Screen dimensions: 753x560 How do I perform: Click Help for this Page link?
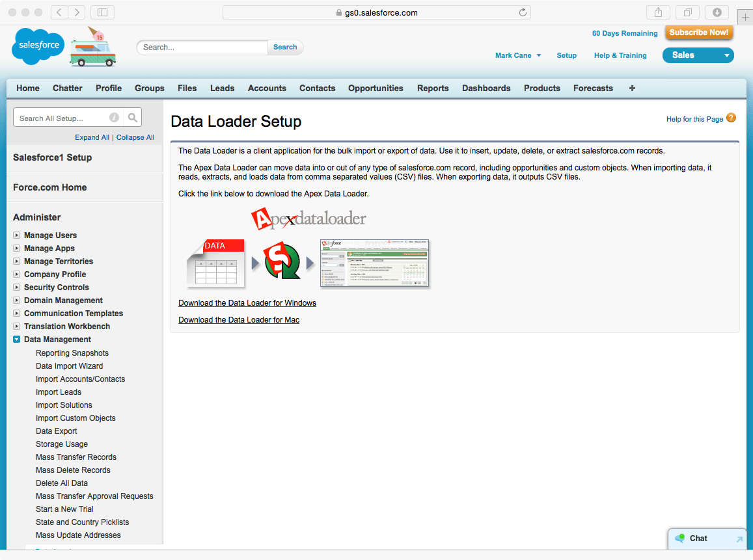tap(694, 119)
